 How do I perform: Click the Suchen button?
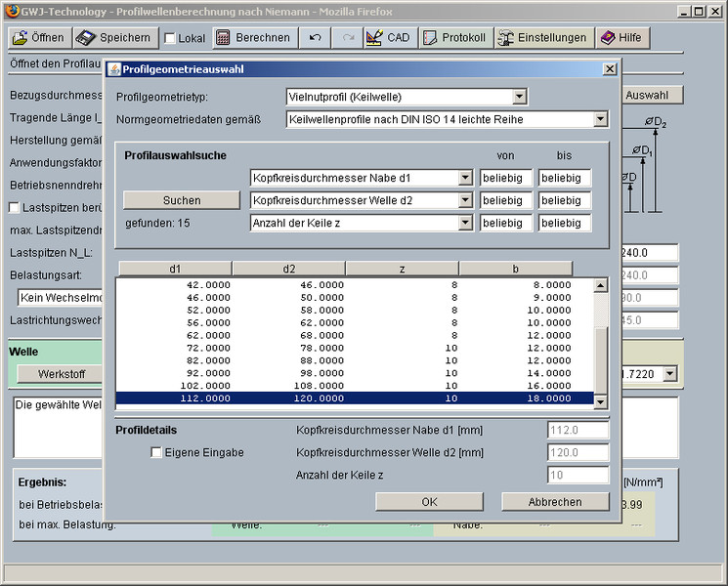tap(182, 200)
